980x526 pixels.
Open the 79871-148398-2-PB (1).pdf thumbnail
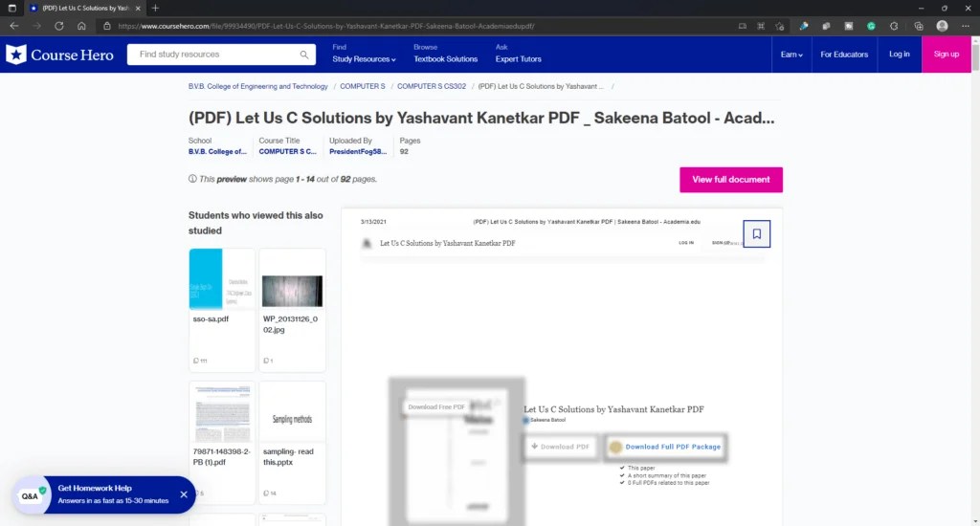pos(222,412)
